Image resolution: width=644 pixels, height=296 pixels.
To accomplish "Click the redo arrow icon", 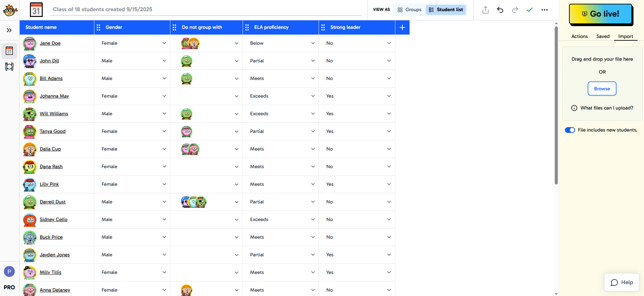I will click(515, 10).
